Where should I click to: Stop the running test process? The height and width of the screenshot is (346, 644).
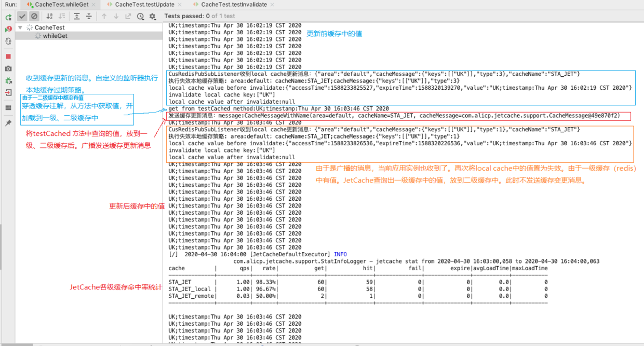click(8, 56)
